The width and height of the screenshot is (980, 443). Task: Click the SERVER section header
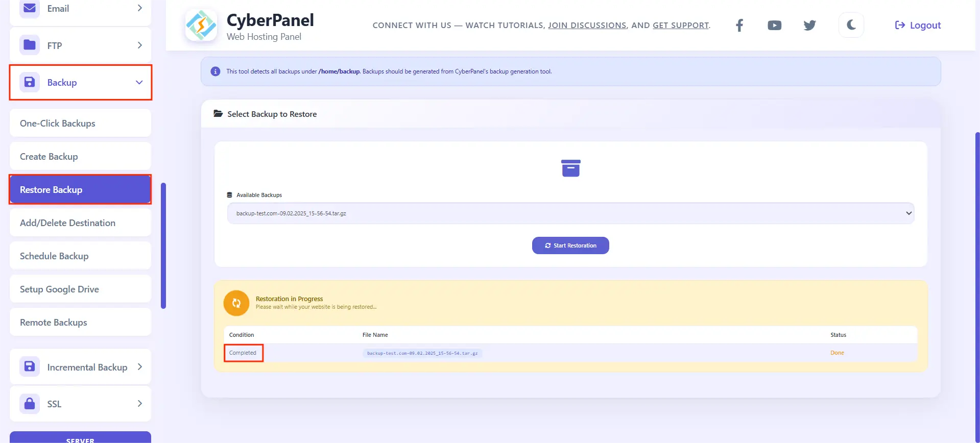[x=80, y=437]
